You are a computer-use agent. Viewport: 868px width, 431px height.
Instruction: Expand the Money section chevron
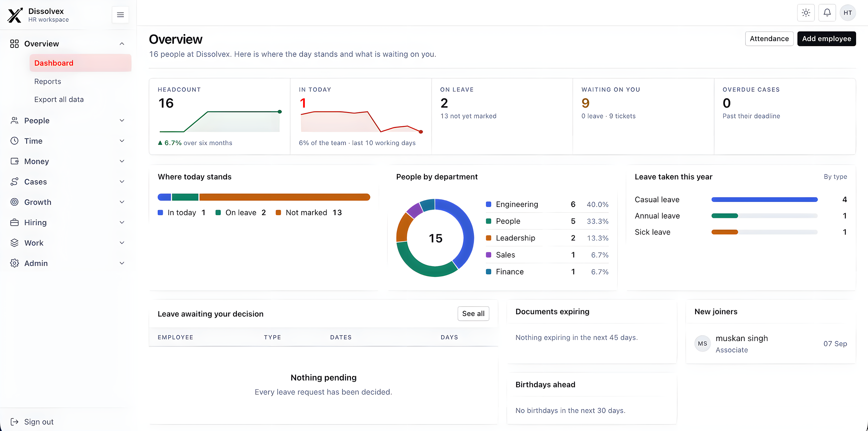[122, 161]
